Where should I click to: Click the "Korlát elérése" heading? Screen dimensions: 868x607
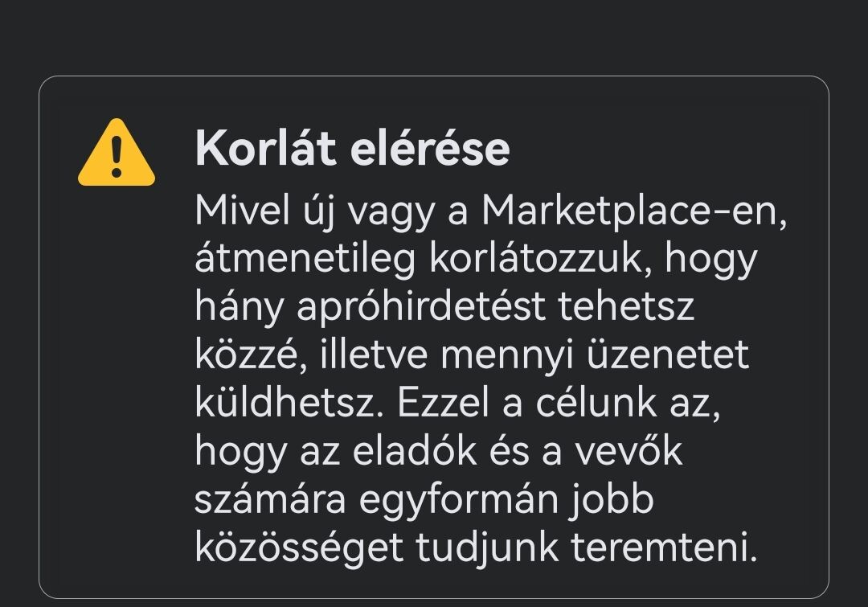[352, 149]
